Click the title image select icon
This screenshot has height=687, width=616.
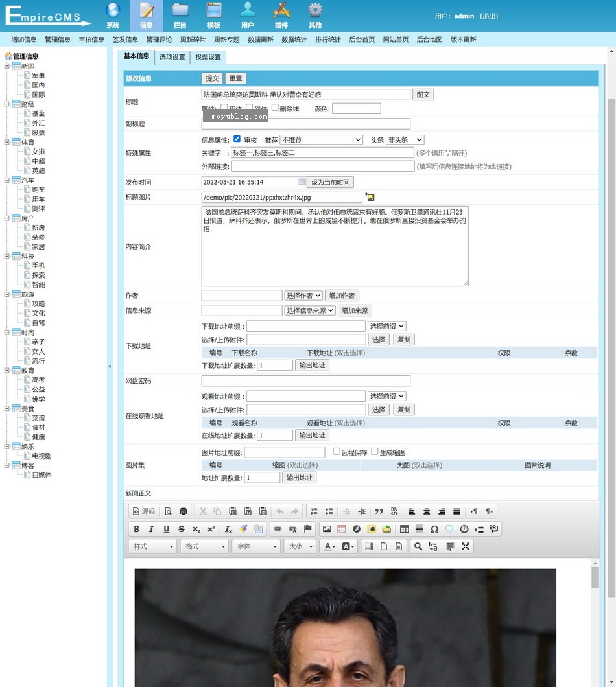(370, 197)
